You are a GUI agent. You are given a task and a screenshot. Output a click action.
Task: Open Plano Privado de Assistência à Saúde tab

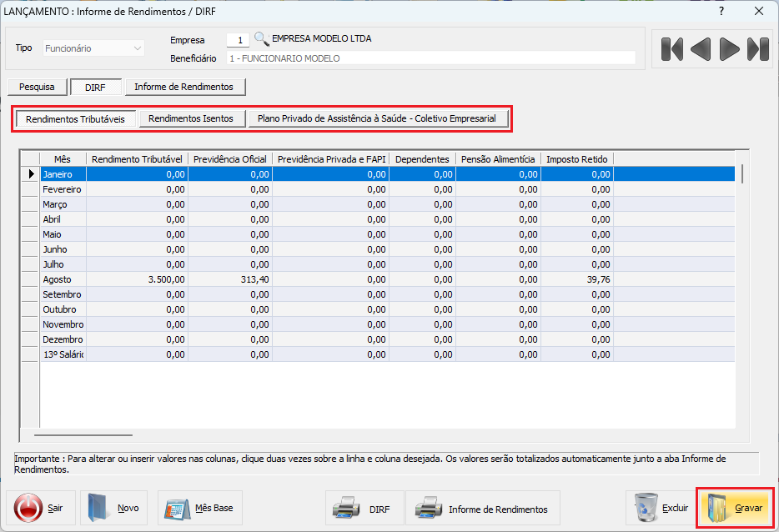[377, 119]
